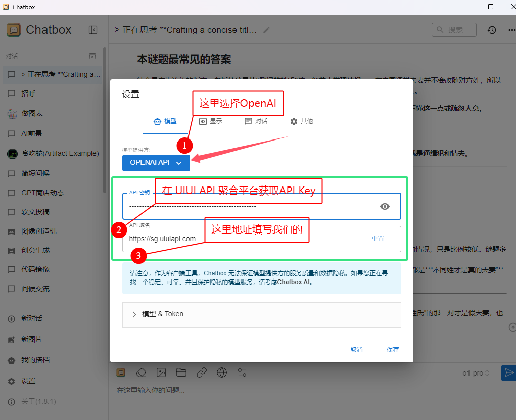
Task: Click the scroll-up arrow icon at the chat edge
Action: coord(512,327)
